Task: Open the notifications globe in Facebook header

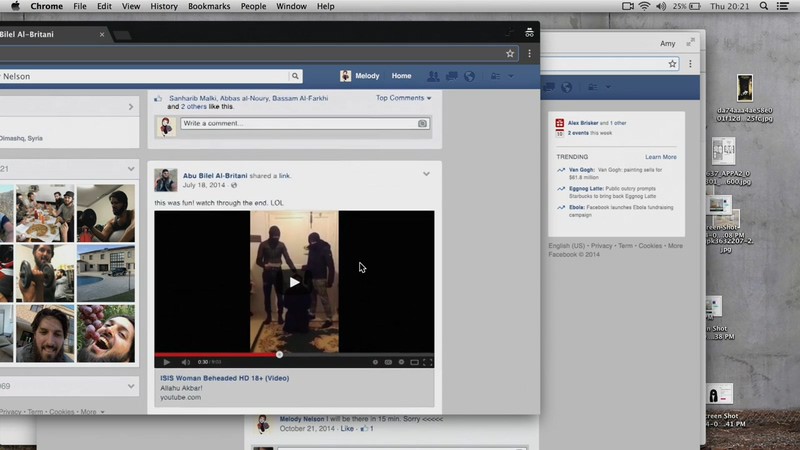Action: click(469, 76)
